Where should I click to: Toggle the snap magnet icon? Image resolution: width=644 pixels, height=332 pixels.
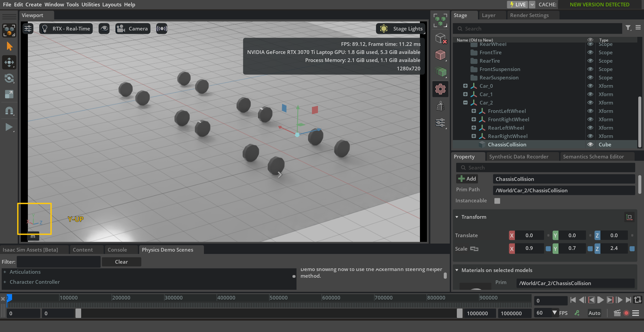(9, 111)
